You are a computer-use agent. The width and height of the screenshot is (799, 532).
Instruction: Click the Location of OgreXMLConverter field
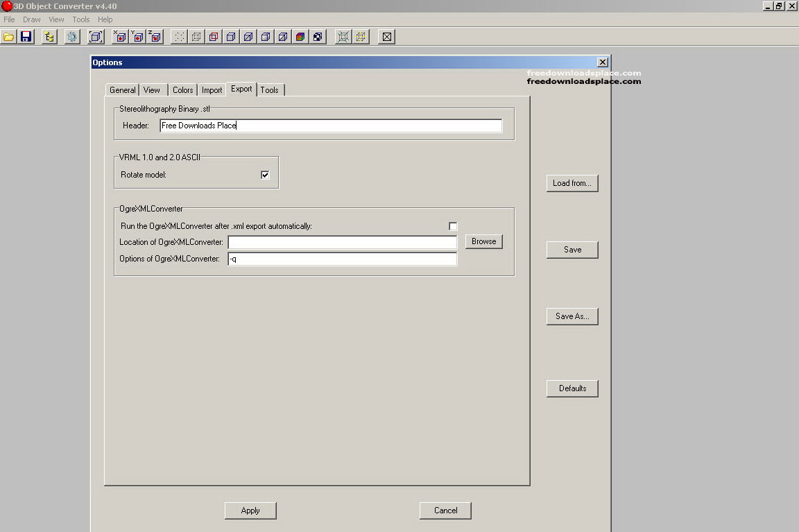tap(342, 242)
